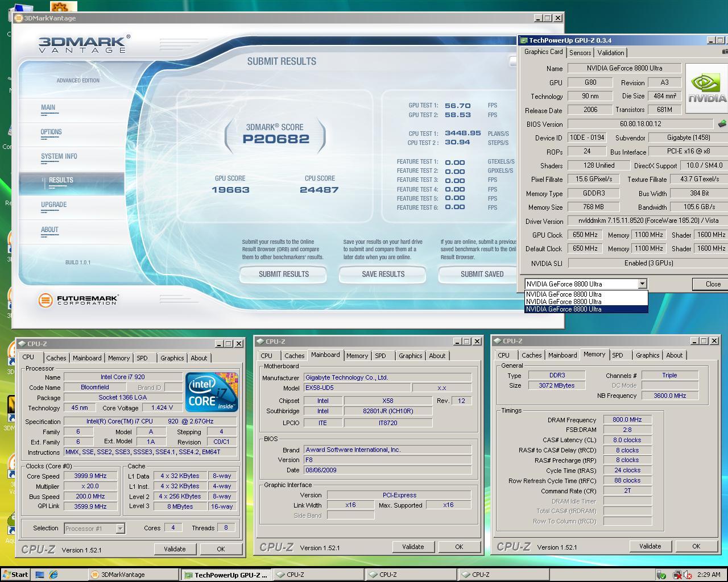Image resolution: width=728 pixels, height=582 pixels.
Task: Open Caches tab in left CPU-Z window
Action: point(56,358)
